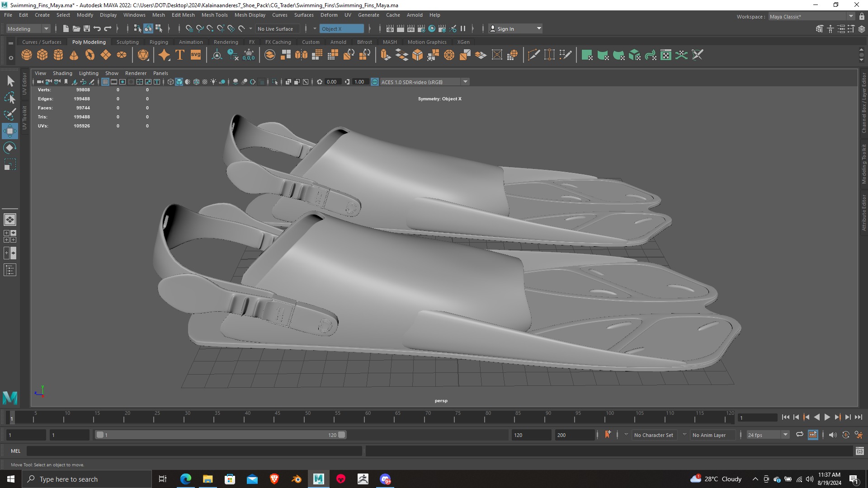The width and height of the screenshot is (868, 488).
Task: Toggle the color management ON button
Action: coord(375,82)
